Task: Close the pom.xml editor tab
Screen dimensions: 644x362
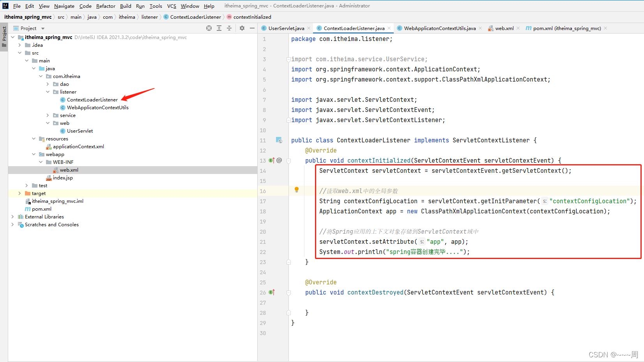Action: click(x=605, y=28)
